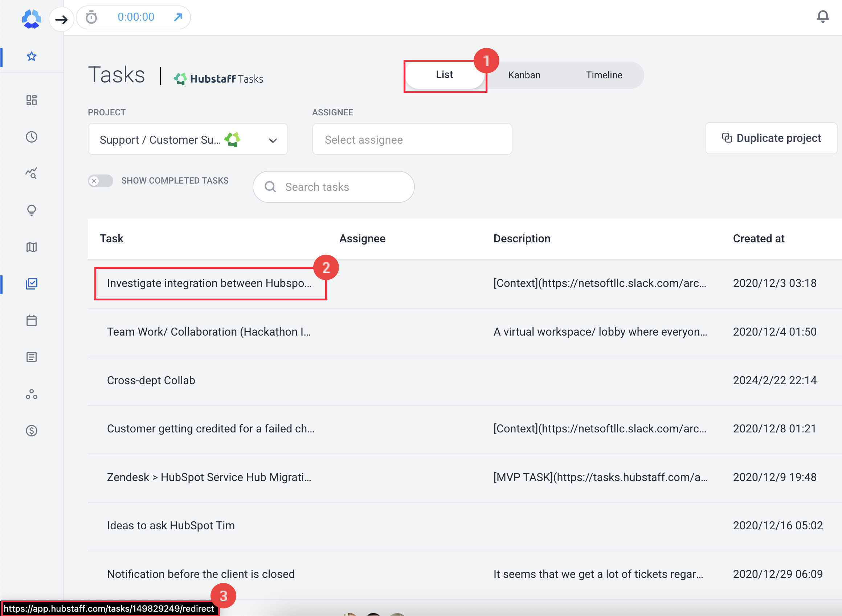Click the Task column header
The image size is (842, 616).
tap(111, 239)
